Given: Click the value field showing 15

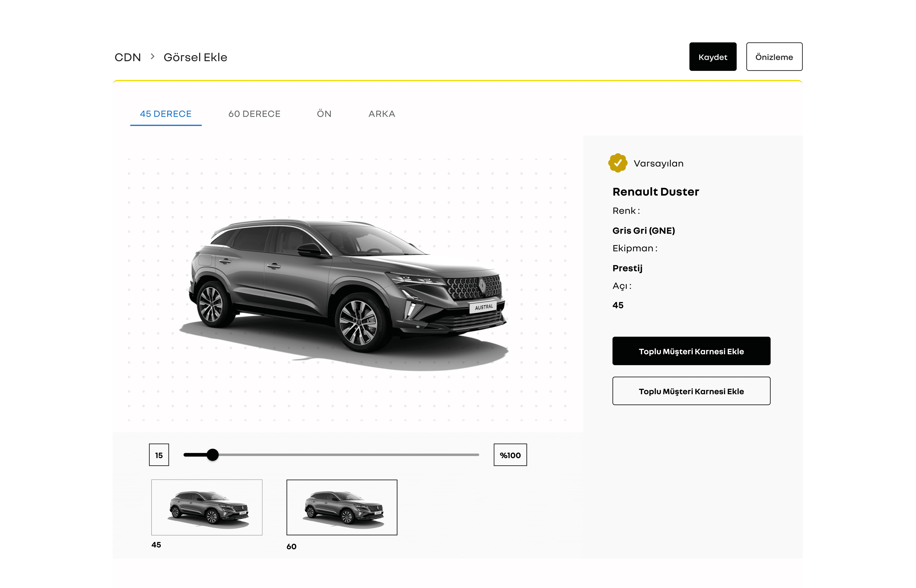Looking at the screenshot, I should (159, 455).
